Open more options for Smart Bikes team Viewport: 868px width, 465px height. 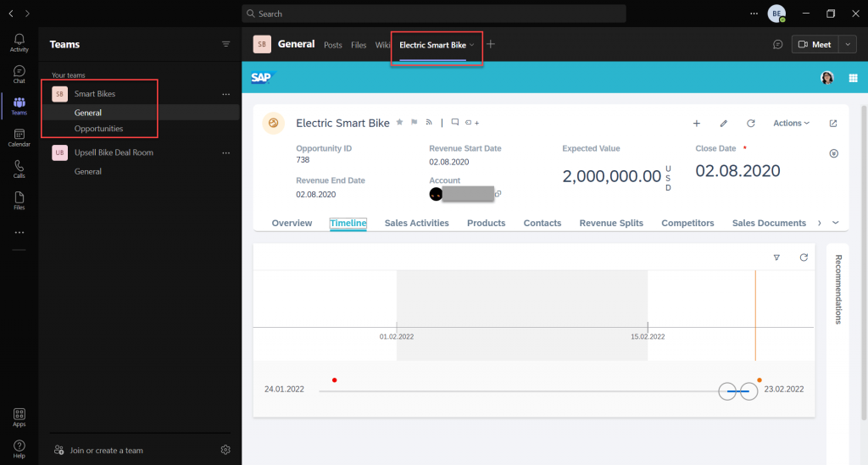pyautogui.click(x=225, y=94)
